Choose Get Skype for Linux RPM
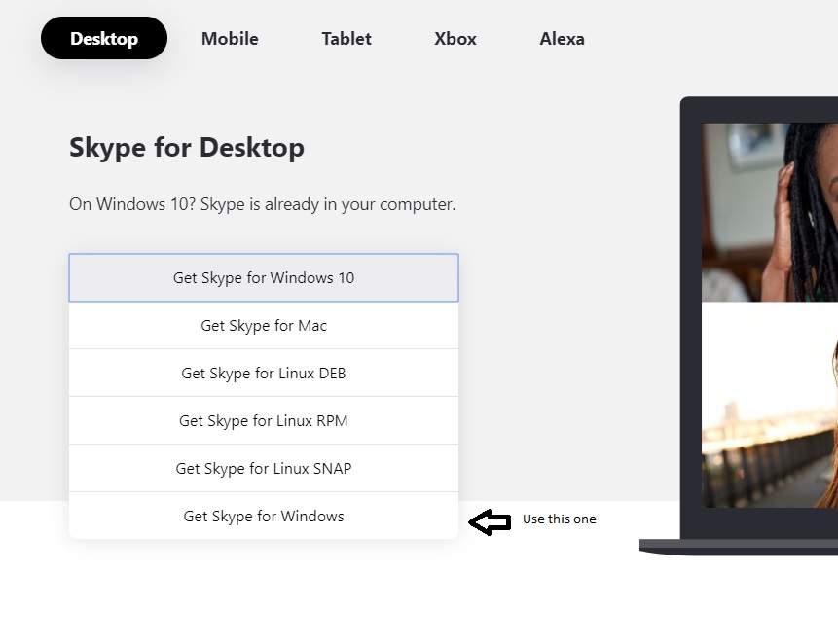 click(264, 420)
